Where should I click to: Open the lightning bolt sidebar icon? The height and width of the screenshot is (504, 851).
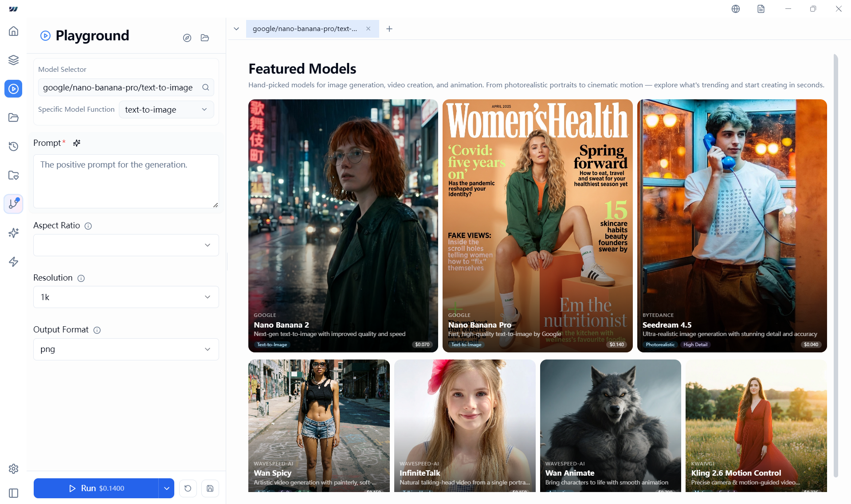(x=14, y=262)
